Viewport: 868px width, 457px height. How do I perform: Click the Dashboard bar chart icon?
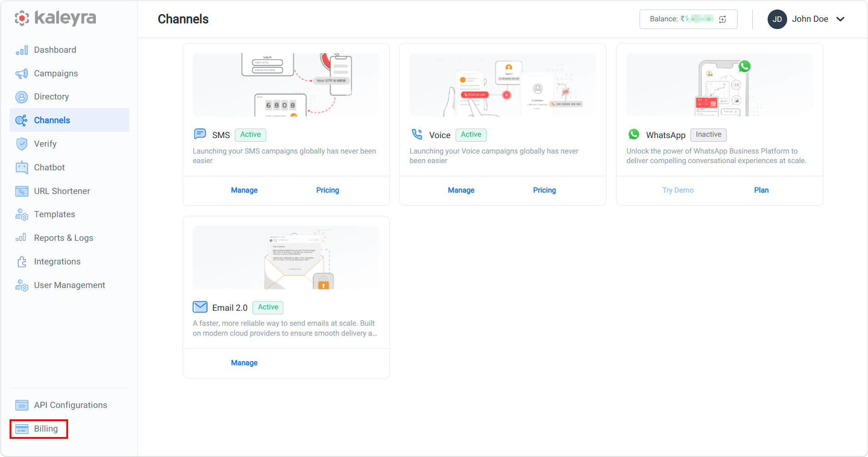pos(22,50)
